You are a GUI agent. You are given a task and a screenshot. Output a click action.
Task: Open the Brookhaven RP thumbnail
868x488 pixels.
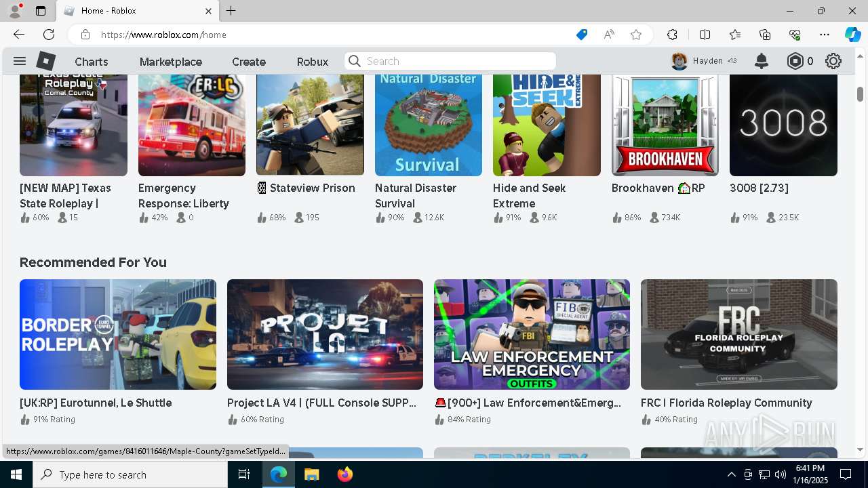tap(665, 125)
